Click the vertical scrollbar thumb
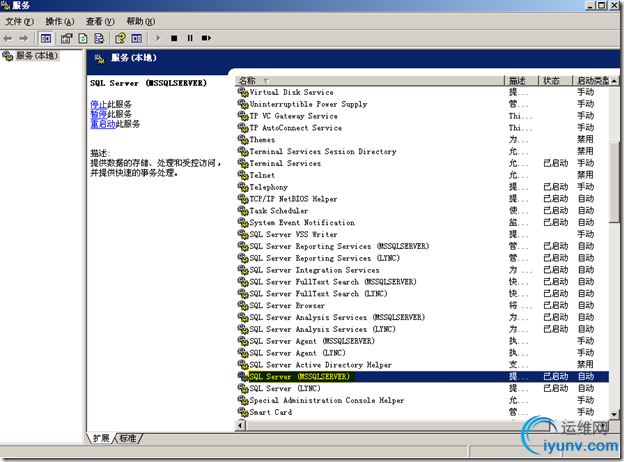Image resolution: width=624 pixels, height=462 pixels. pyautogui.click(x=614, y=181)
